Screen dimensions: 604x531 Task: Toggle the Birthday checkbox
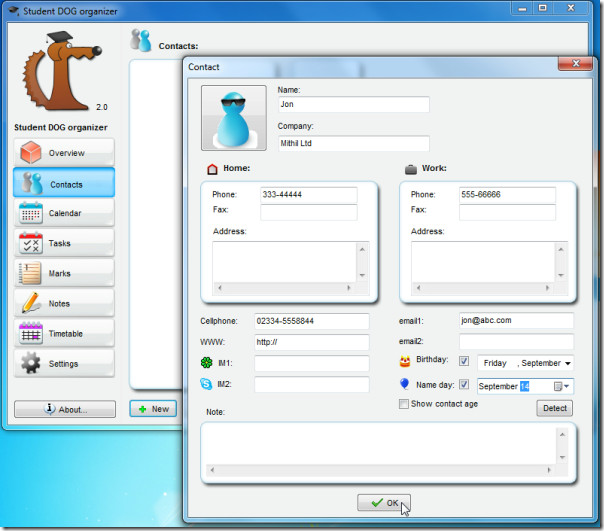coord(464,361)
